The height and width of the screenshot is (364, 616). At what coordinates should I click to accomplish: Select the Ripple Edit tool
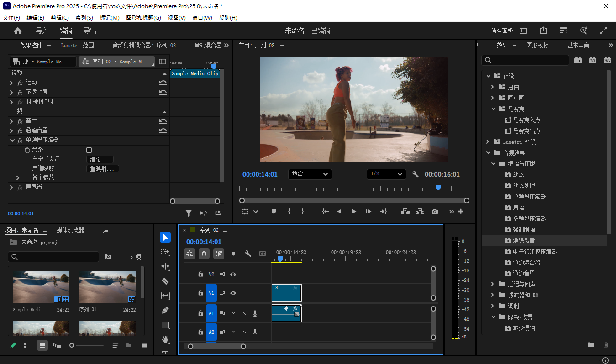click(165, 266)
